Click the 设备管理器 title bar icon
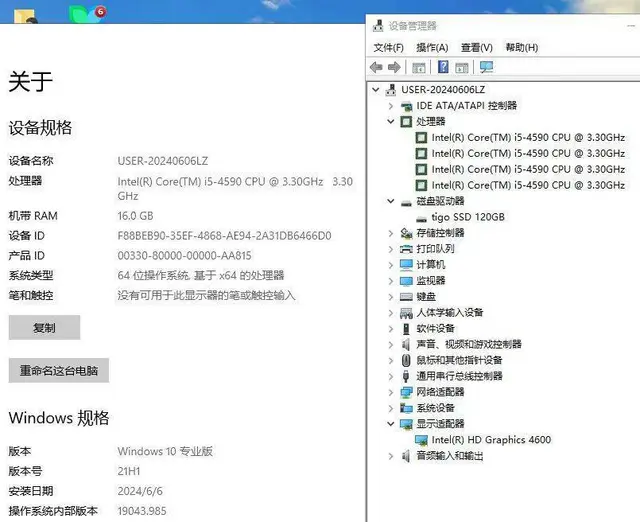 pos(378,26)
